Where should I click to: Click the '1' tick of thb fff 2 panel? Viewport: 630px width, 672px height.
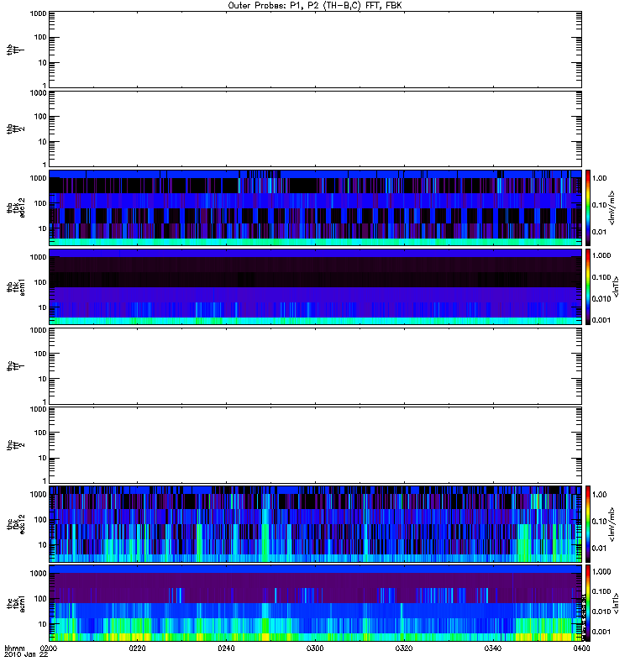click(45, 165)
